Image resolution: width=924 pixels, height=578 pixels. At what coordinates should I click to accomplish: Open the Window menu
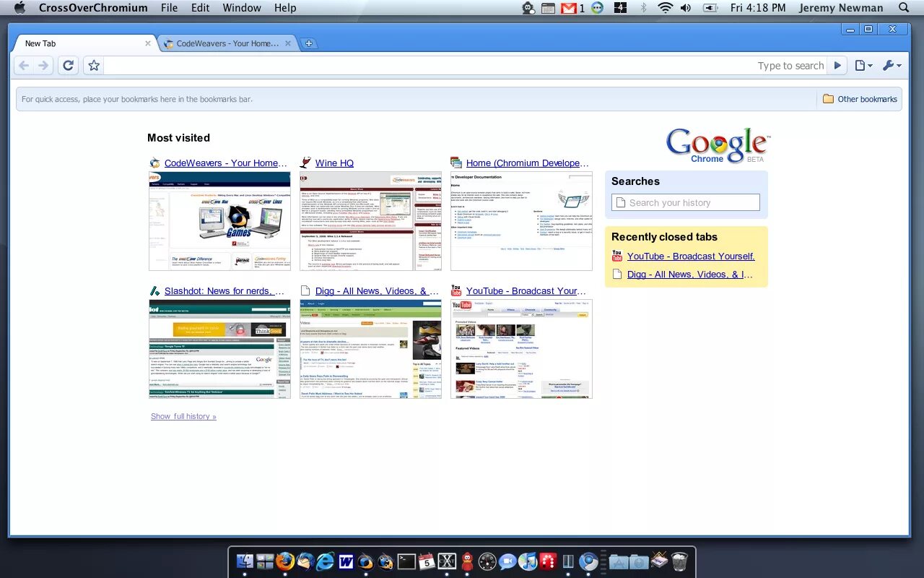[x=242, y=8]
